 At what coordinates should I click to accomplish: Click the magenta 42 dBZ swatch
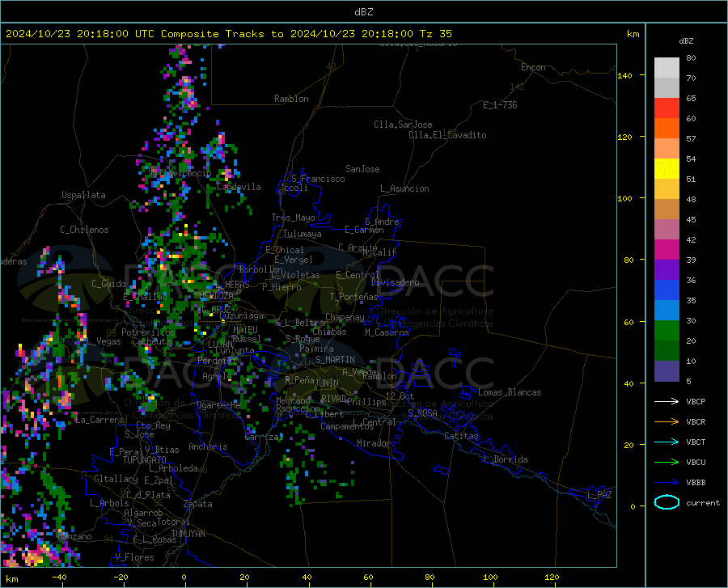tap(667, 250)
